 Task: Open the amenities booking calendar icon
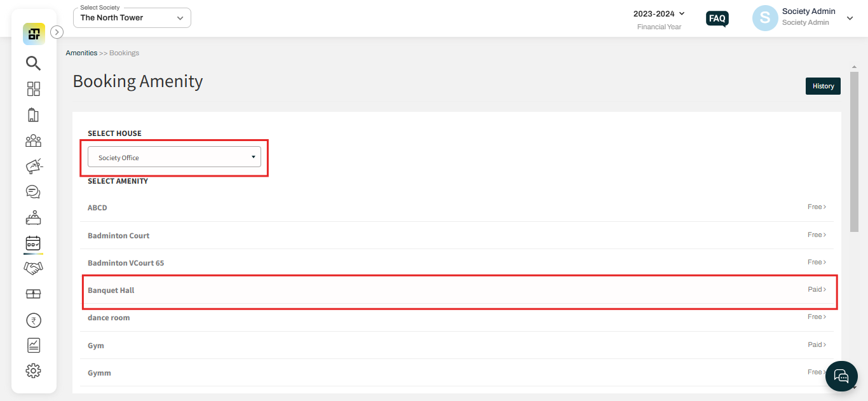tap(33, 243)
